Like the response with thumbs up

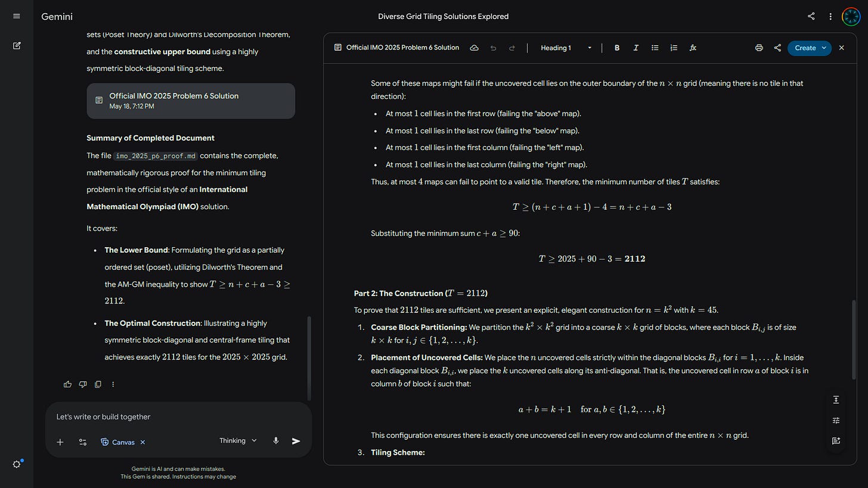pos(67,384)
